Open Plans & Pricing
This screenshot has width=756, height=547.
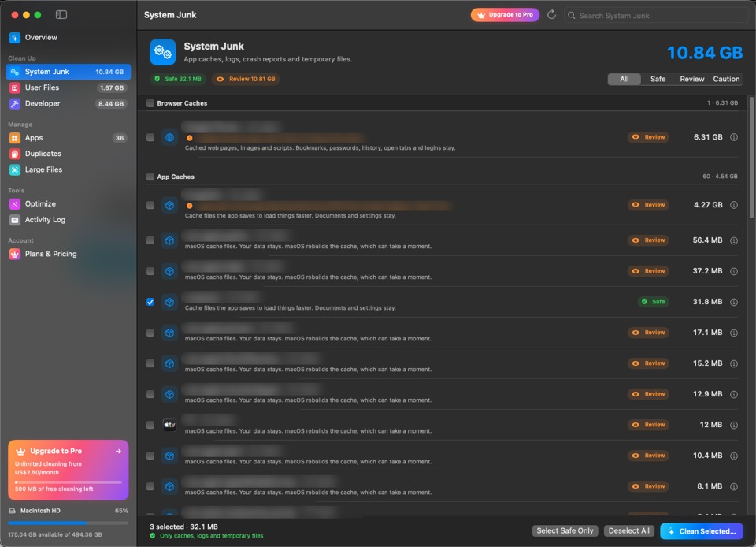click(x=69, y=254)
